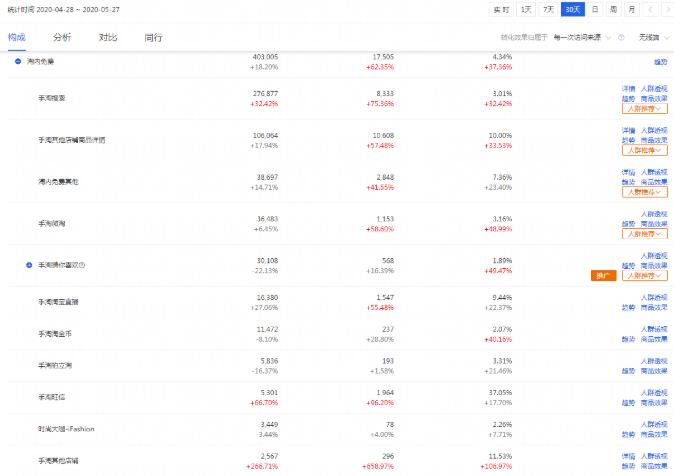Open 人群推荐 dropdown in 手淘搜索 row
The width and height of the screenshot is (674, 476).
pos(645,108)
